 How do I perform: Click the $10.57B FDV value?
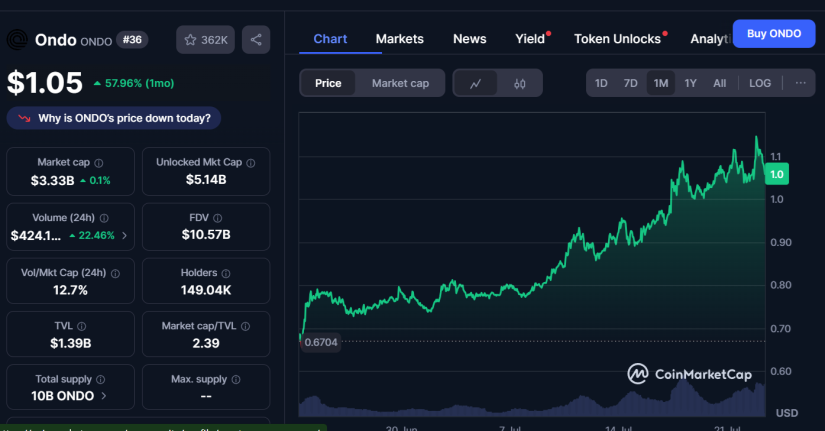[x=206, y=235]
